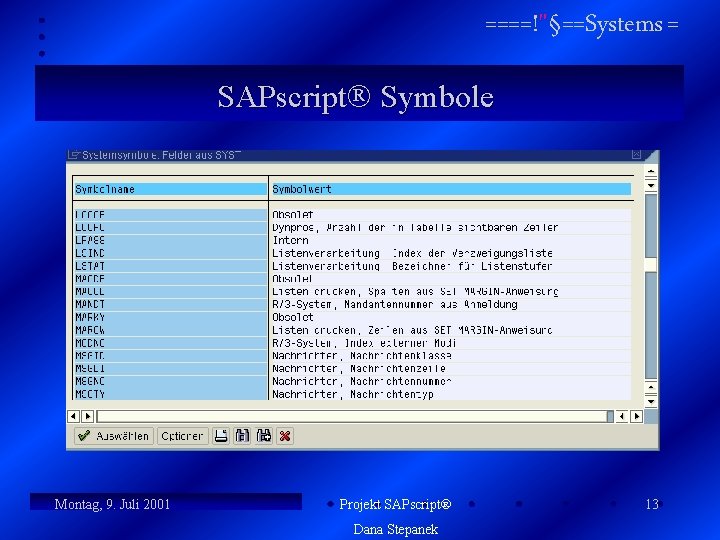Click the Symbolname column header

coord(171,189)
